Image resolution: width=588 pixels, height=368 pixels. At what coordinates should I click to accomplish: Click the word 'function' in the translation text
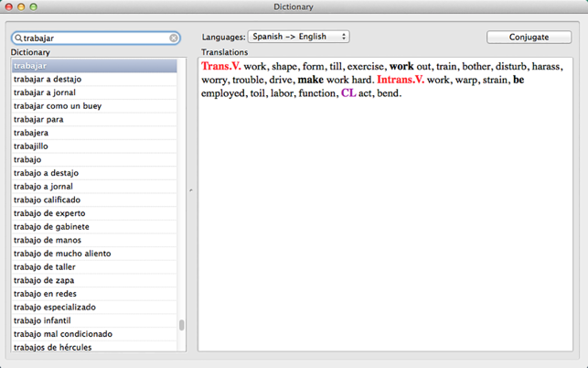tap(316, 93)
